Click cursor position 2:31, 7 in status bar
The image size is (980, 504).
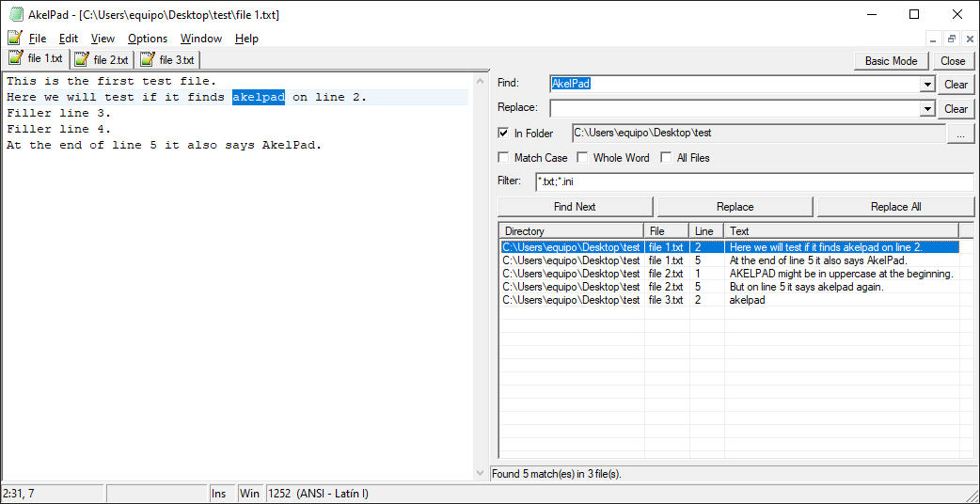(53, 494)
